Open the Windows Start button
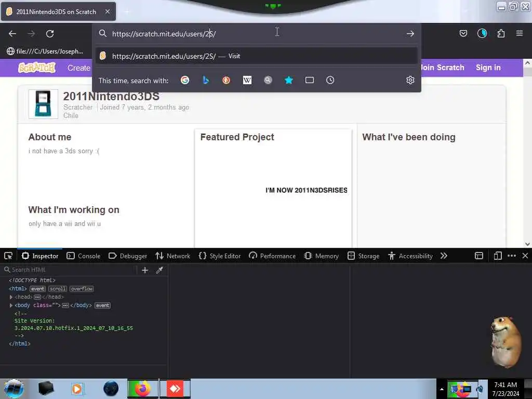532x399 pixels. click(x=14, y=389)
